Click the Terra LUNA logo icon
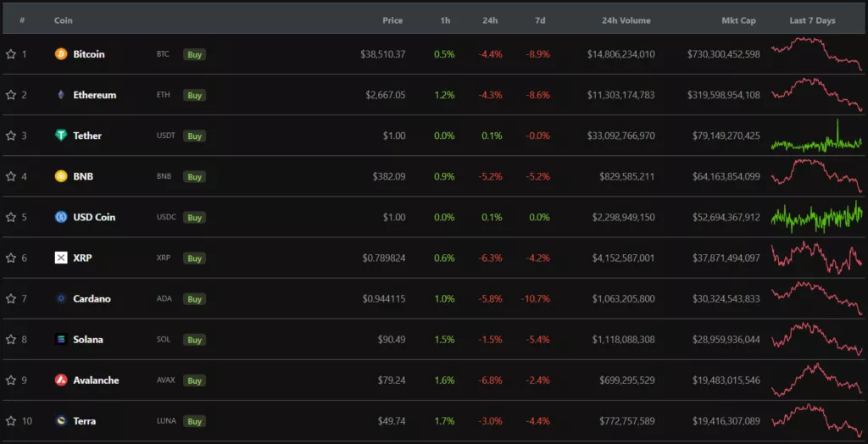 (61, 421)
